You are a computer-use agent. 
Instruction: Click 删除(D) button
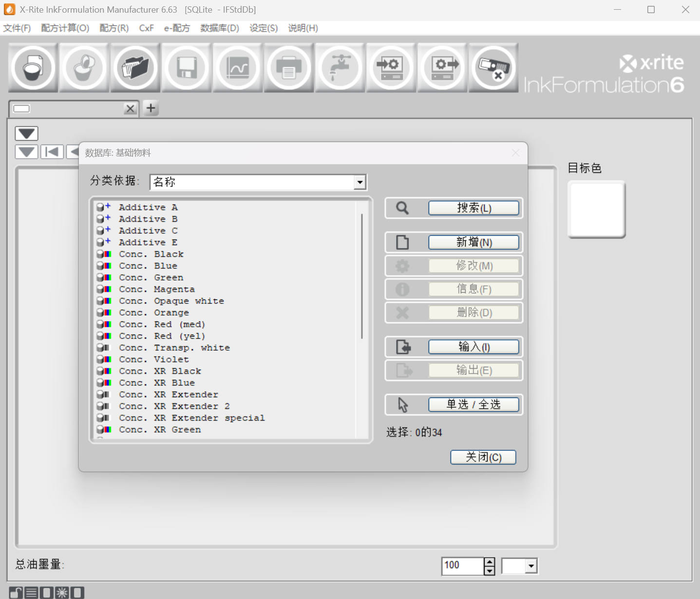[x=473, y=313]
